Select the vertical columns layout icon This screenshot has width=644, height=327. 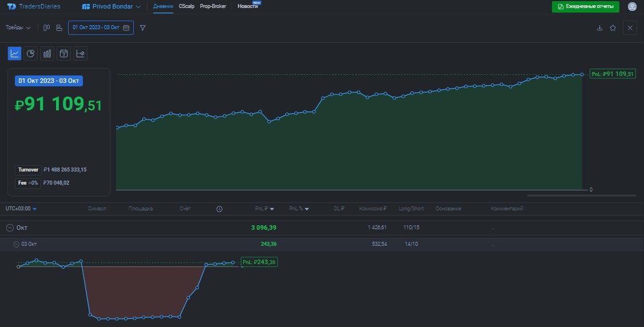(x=46, y=28)
